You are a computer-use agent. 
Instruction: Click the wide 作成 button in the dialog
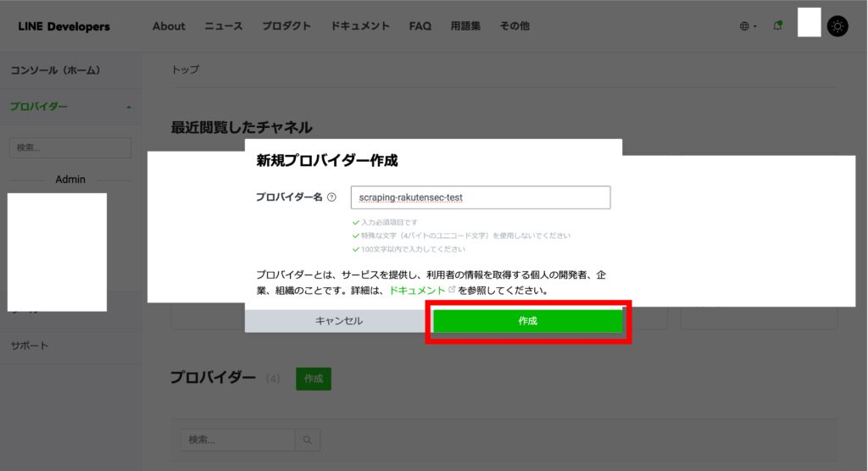coord(527,321)
